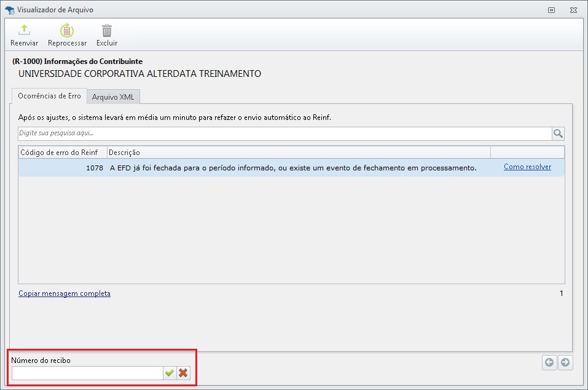Focus the Número do recibo field
Screen dimensions: 588x390
pos(87,373)
